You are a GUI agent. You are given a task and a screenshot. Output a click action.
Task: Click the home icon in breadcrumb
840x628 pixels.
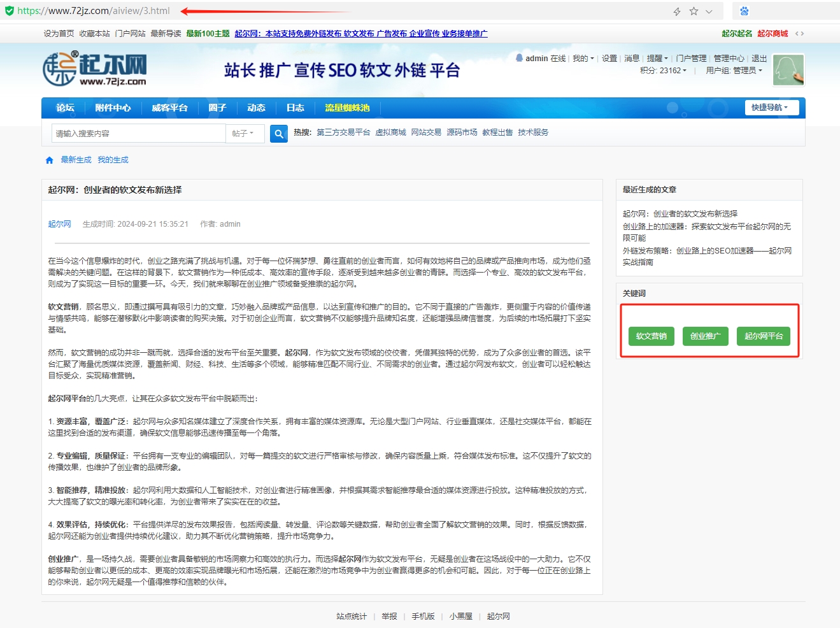click(x=50, y=161)
